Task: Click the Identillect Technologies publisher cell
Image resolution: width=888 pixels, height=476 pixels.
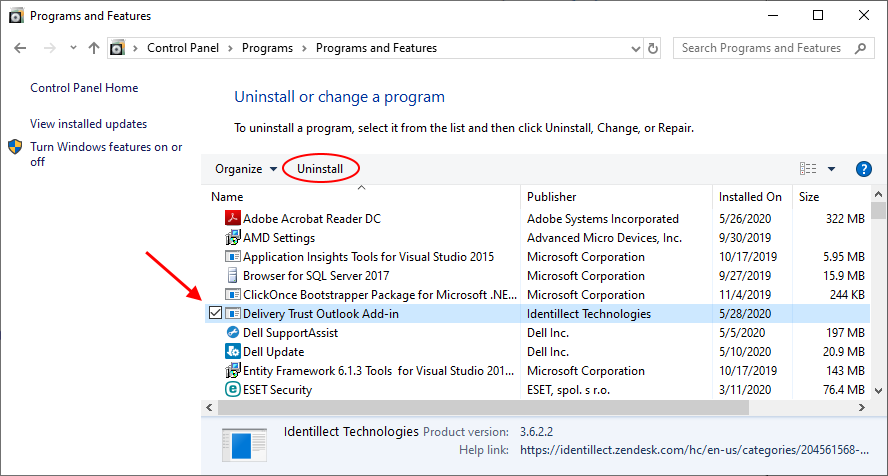Action: (x=589, y=314)
